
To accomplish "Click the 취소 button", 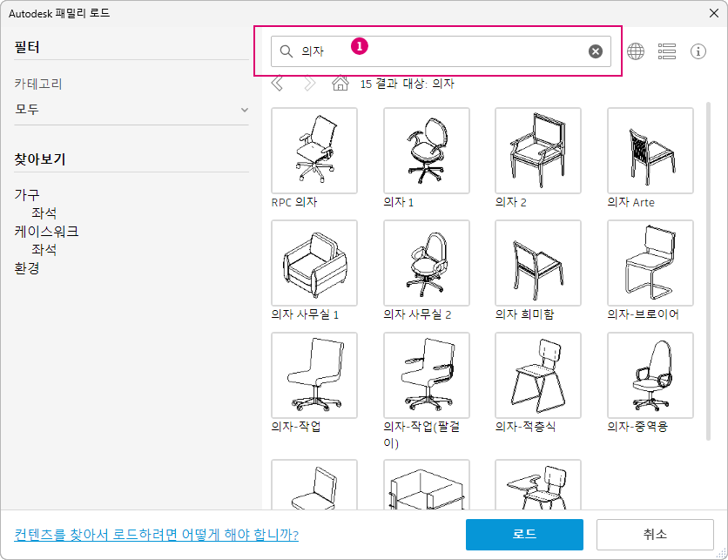I will [x=655, y=535].
